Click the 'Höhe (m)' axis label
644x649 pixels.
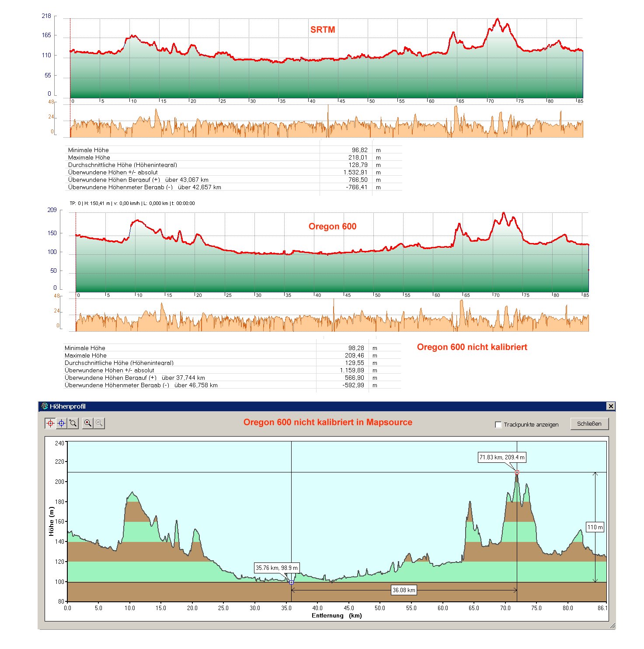[x=51, y=521]
